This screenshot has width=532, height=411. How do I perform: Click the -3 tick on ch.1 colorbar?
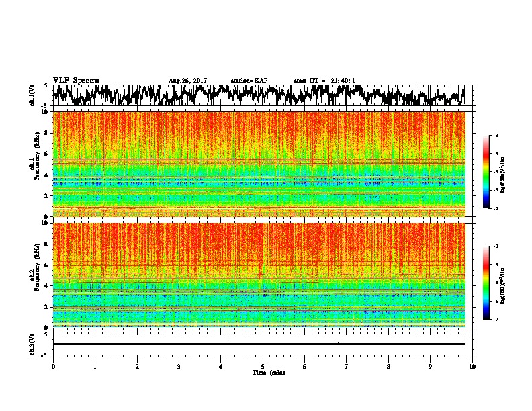pos(496,136)
